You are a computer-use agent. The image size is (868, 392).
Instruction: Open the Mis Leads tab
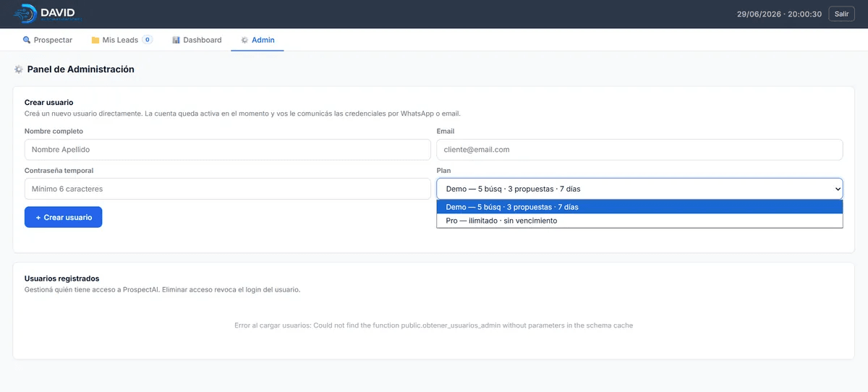click(x=122, y=40)
